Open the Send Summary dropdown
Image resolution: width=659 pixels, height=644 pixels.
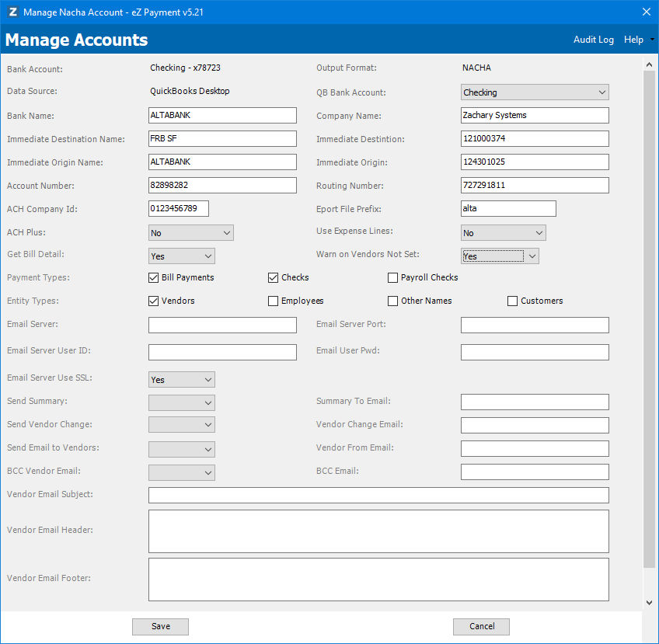click(182, 402)
